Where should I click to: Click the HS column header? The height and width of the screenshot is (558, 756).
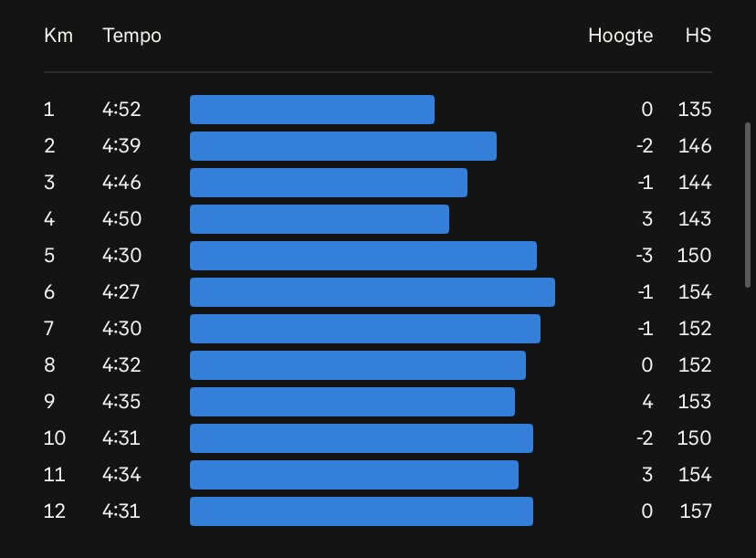(698, 36)
